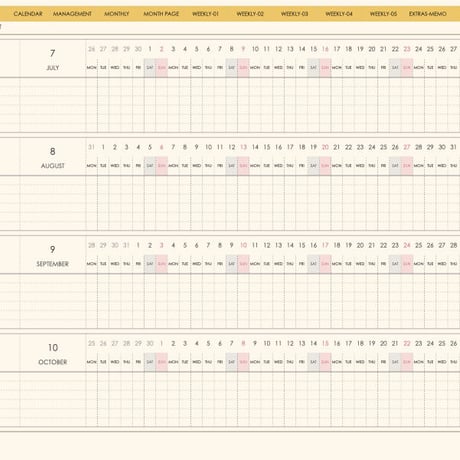Select pink Sunday 20 in the August row

click(325, 147)
